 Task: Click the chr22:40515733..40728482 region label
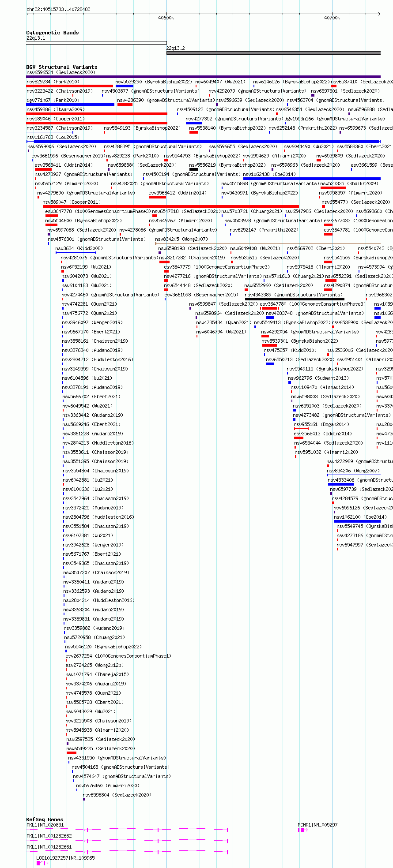(58, 9)
